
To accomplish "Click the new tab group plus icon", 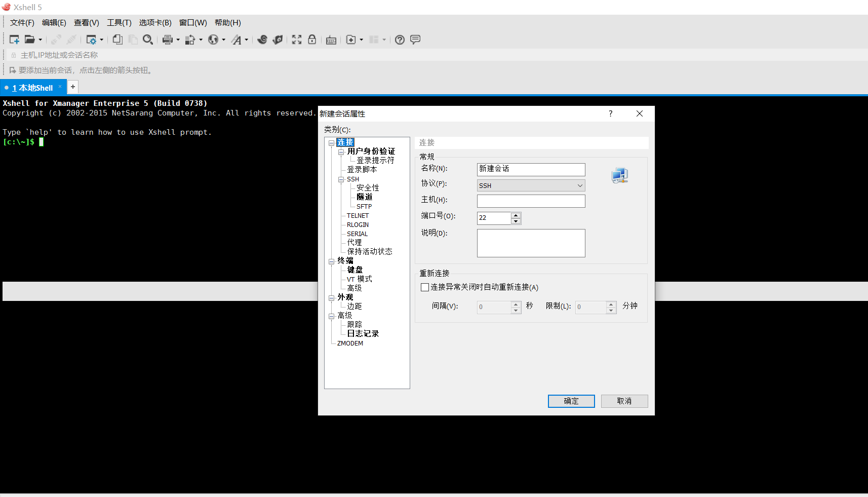I will pyautogui.click(x=351, y=40).
